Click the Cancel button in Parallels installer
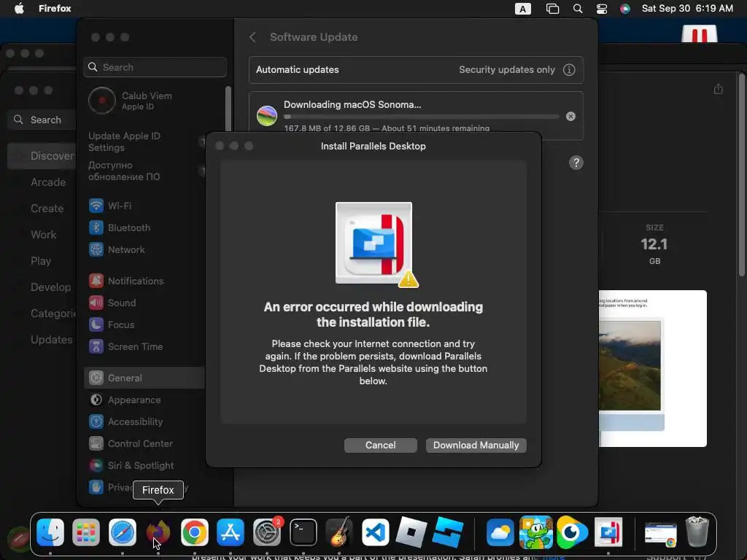 [380, 446]
